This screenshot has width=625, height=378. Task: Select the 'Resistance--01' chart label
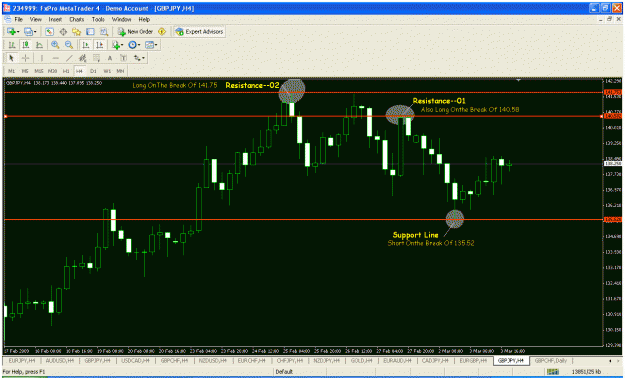[x=439, y=101]
